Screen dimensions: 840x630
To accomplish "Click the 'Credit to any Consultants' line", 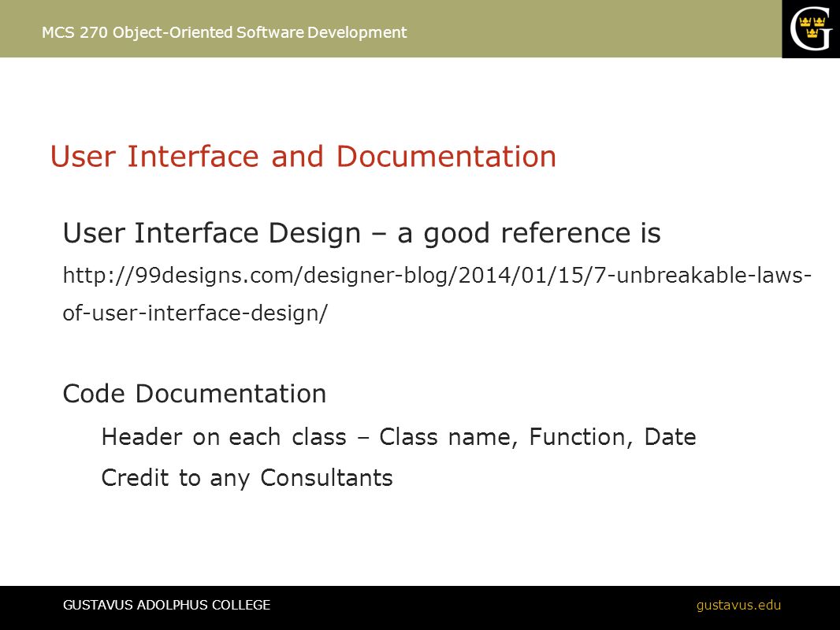I will [x=247, y=478].
